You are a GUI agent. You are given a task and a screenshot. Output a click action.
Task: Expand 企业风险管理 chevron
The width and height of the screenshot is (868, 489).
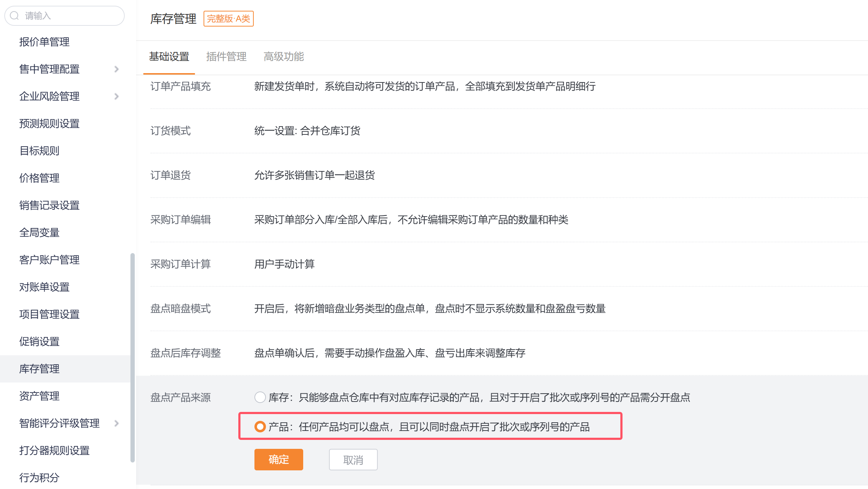coord(116,96)
